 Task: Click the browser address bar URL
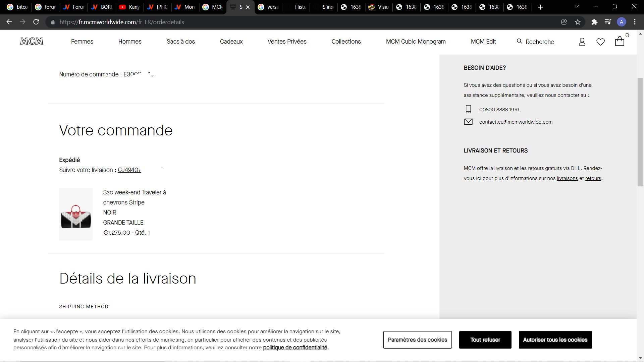click(122, 22)
